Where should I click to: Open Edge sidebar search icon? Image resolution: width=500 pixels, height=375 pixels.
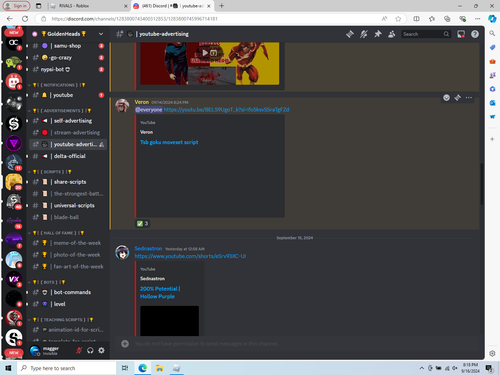click(x=492, y=33)
